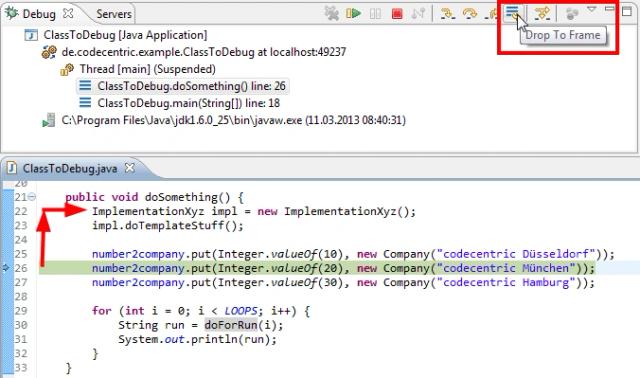The image size is (640, 378).
Task: Click the Drop To Frame icon
Action: (513, 12)
